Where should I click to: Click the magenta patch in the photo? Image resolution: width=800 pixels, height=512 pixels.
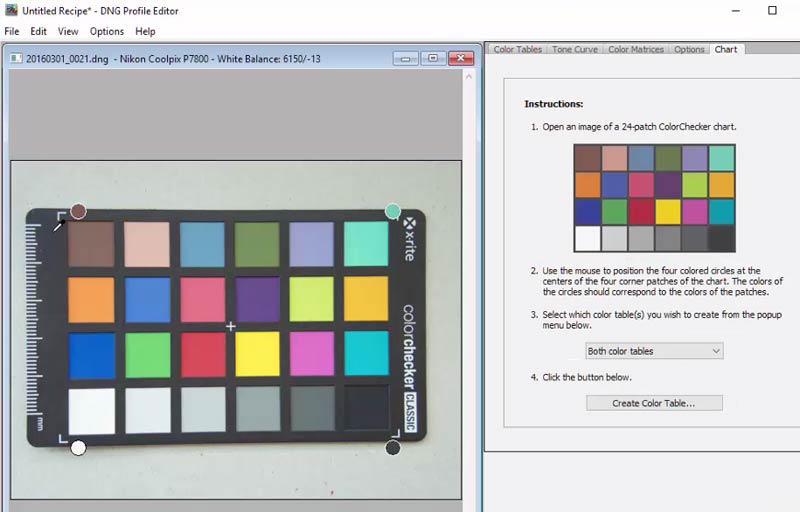pos(312,353)
